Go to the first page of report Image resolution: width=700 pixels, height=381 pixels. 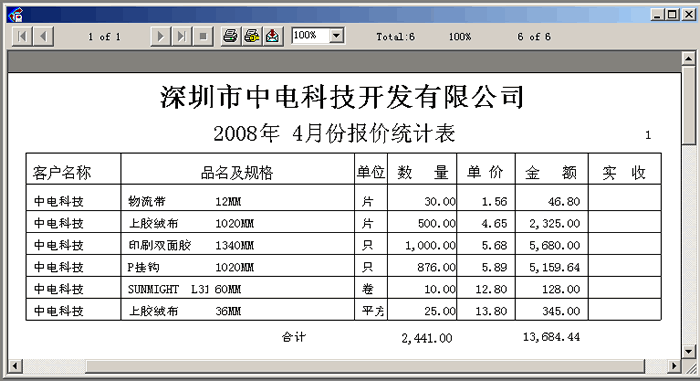[22, 36]
